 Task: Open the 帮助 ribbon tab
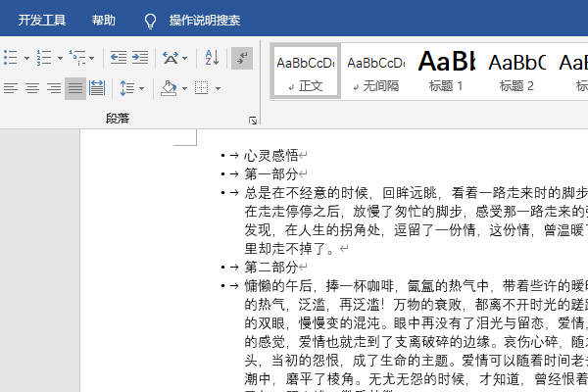pyautogui.click(x=104, y=20)
